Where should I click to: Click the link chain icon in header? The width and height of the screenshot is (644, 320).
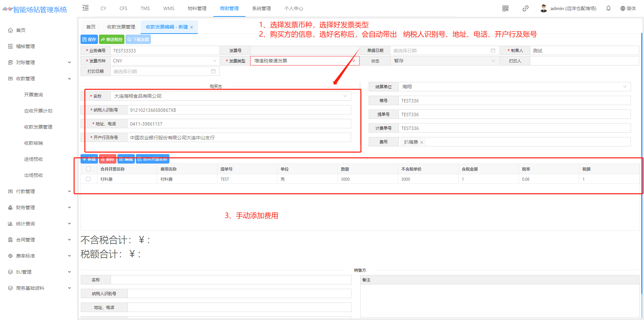pyautogui.click(x=525, y=8)
